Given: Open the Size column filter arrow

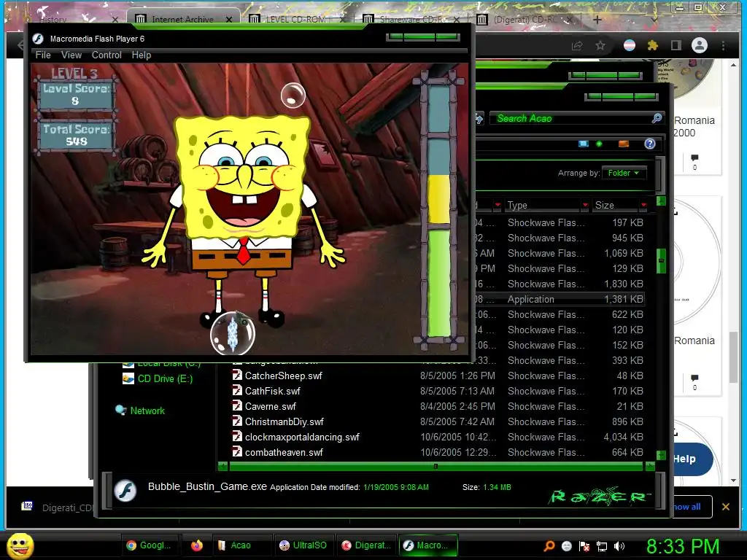Looking at the screenshot, I should pos(643,205).
